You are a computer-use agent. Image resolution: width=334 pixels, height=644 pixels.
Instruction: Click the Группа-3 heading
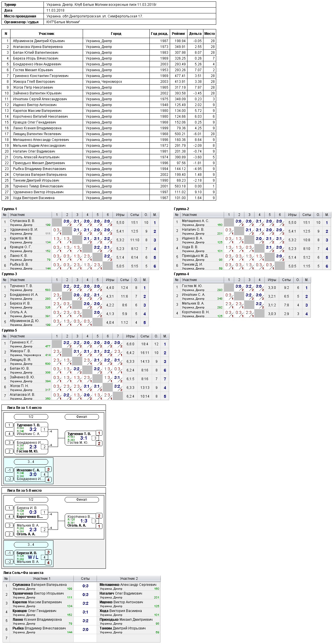[9, 274]
